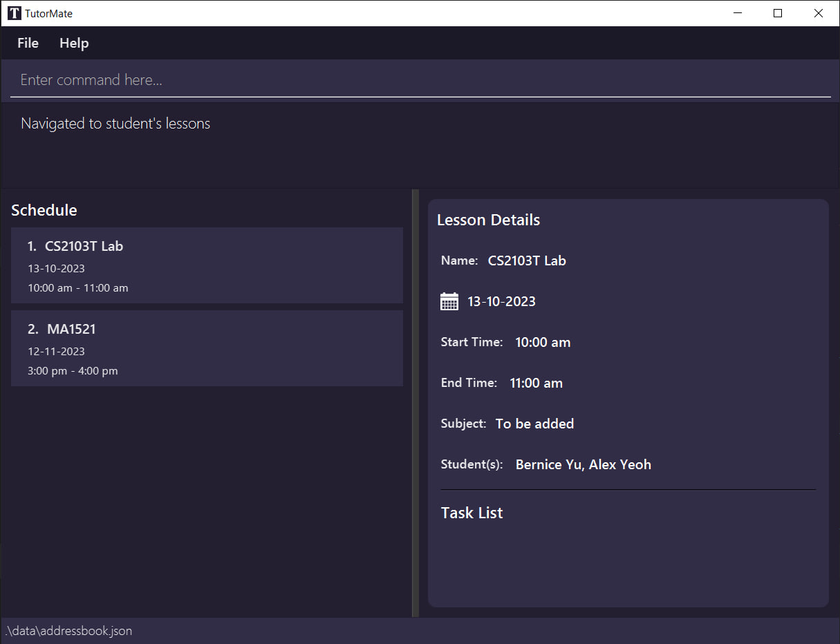
Task: Click 'Navigated to student's lessons' result message
Action: coord(115,124)
